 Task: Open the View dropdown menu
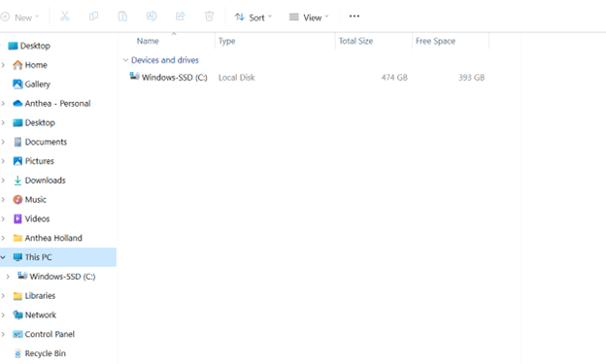click(309, 17)
